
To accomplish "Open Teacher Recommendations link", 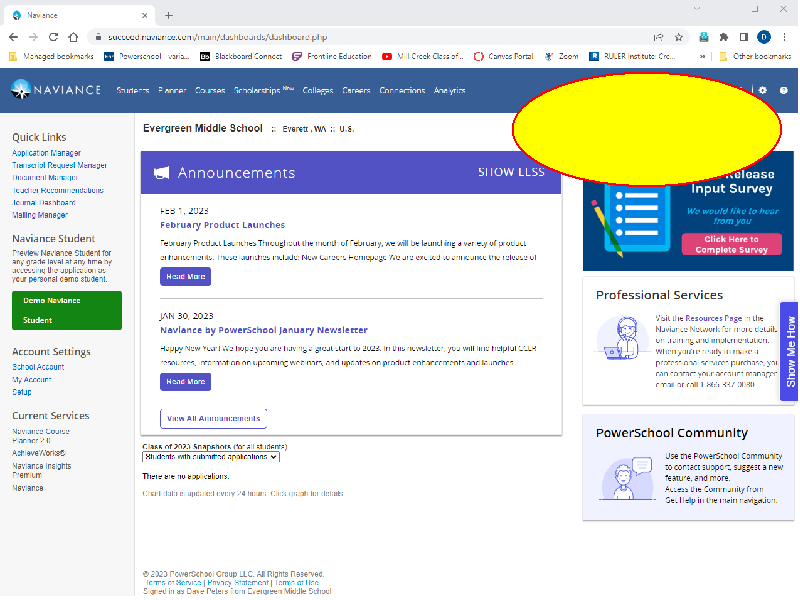I will [x=58, y=190].
